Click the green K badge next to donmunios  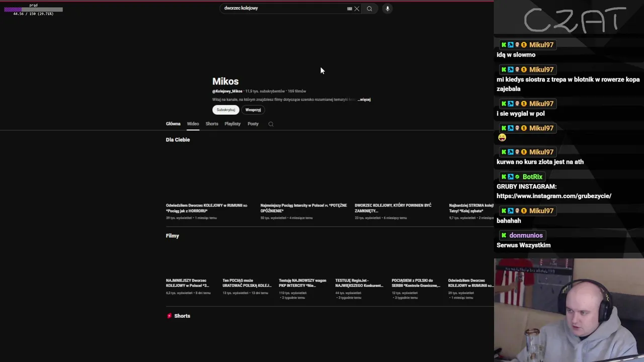coord(504,235)
